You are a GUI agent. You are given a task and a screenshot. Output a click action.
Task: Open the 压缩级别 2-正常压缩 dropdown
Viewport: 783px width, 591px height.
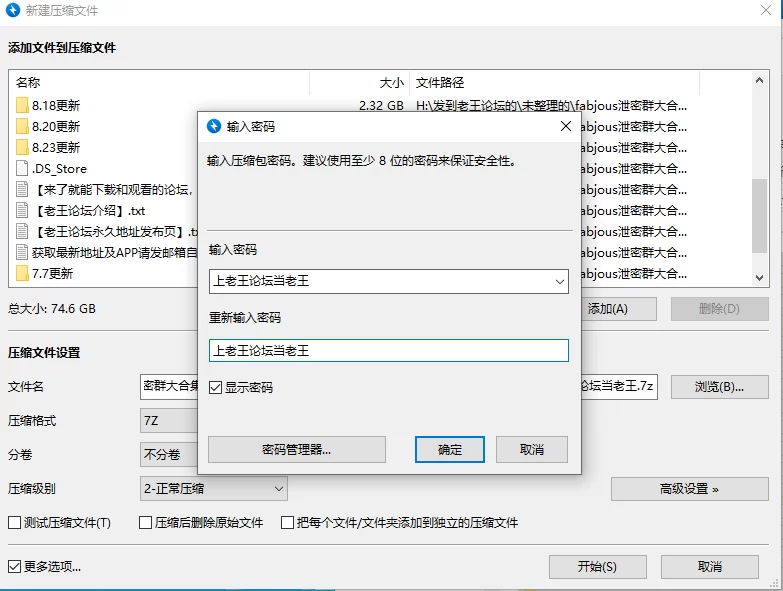click(x=214, y=489)
